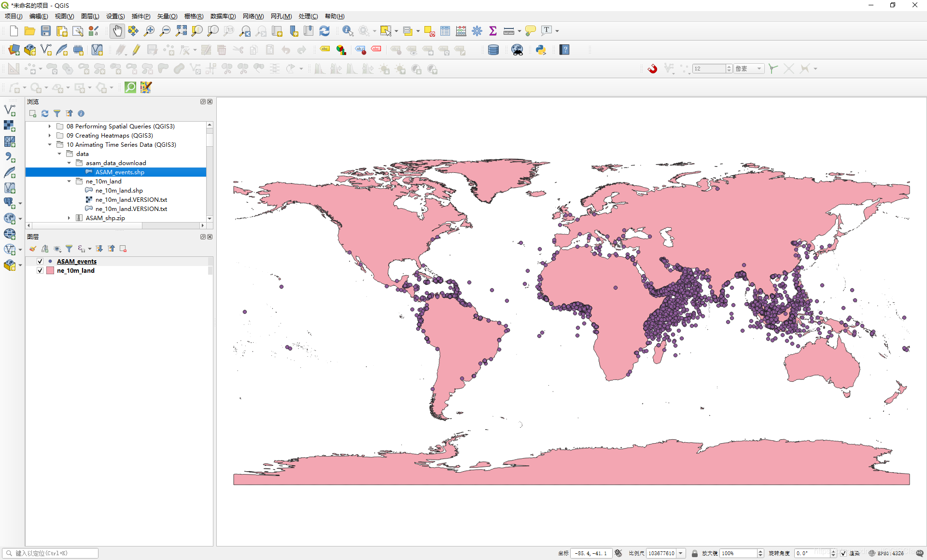Screen dimensions: 927x560
Task: Show statistical summary with the sigma icon
Action: [493, 31]
